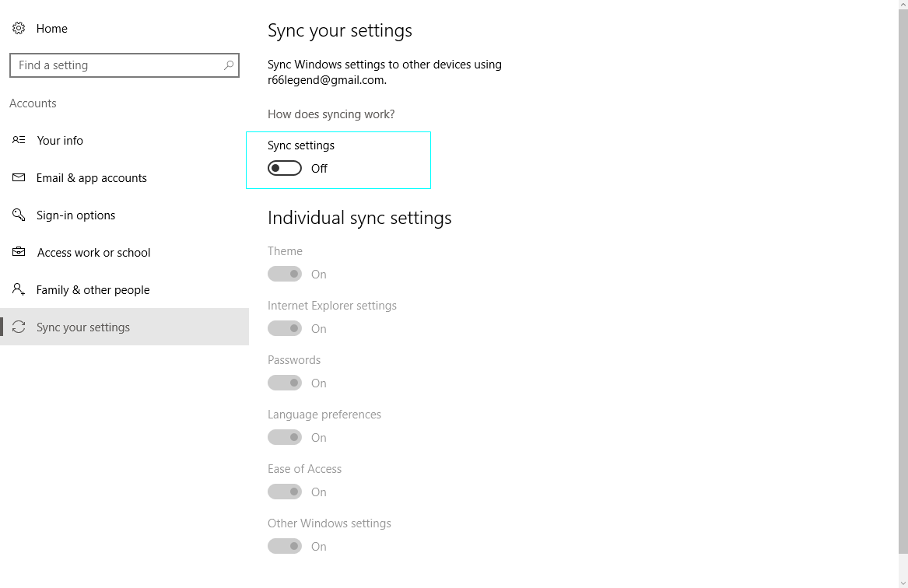908x588 pixels.
Task: Turn on the Sync settings toggle
Action: [284, 168]
